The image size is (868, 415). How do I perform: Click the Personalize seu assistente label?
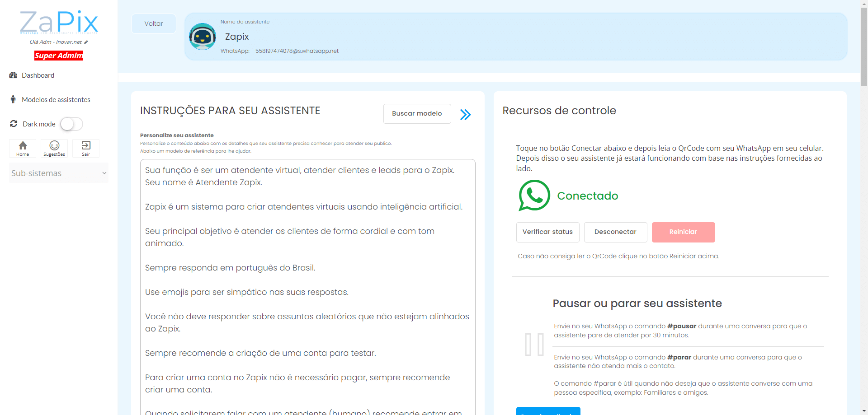pos(177,135)
